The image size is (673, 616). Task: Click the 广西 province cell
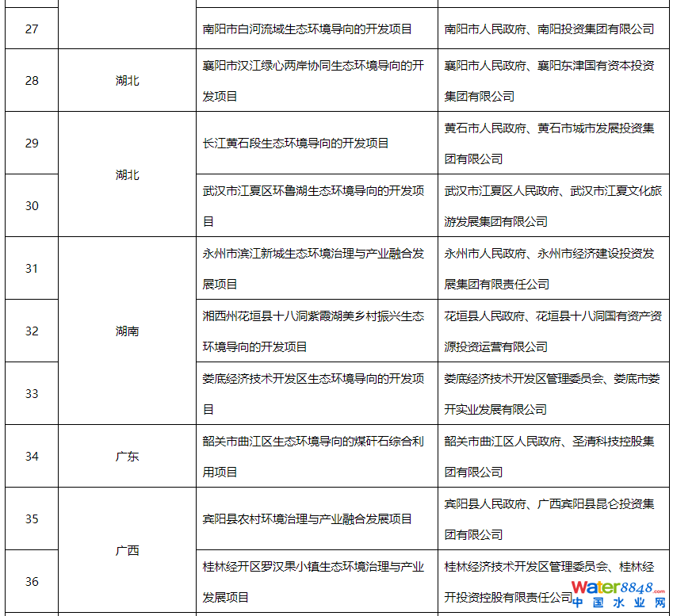click(x=127, y=550)
